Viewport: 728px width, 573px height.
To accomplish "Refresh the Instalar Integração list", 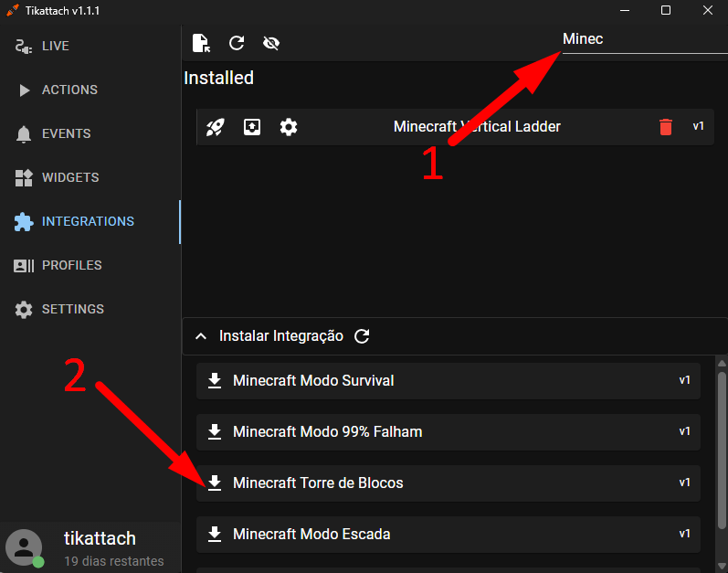I will pyautogui.click(x=362, y=336).
